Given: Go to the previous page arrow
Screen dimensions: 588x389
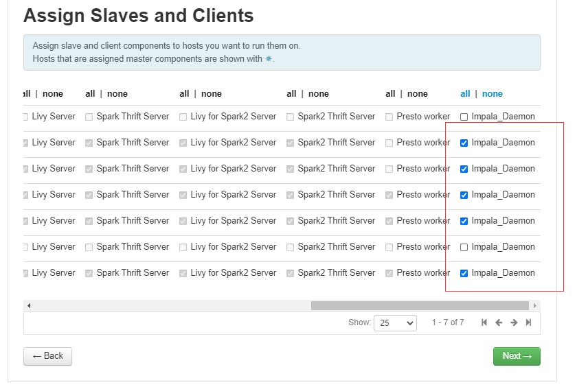Looking at the screenshot, I should pos(499,322).
